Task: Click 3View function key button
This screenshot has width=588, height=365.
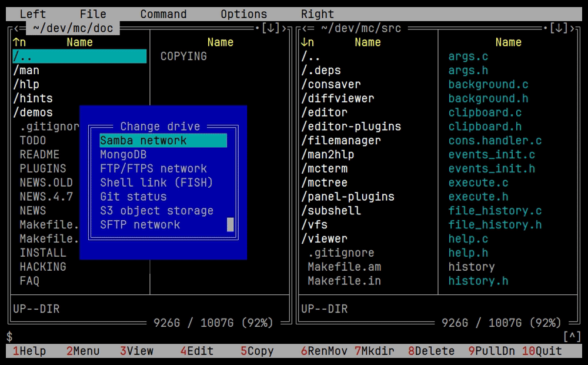Action: pos(136,351)
